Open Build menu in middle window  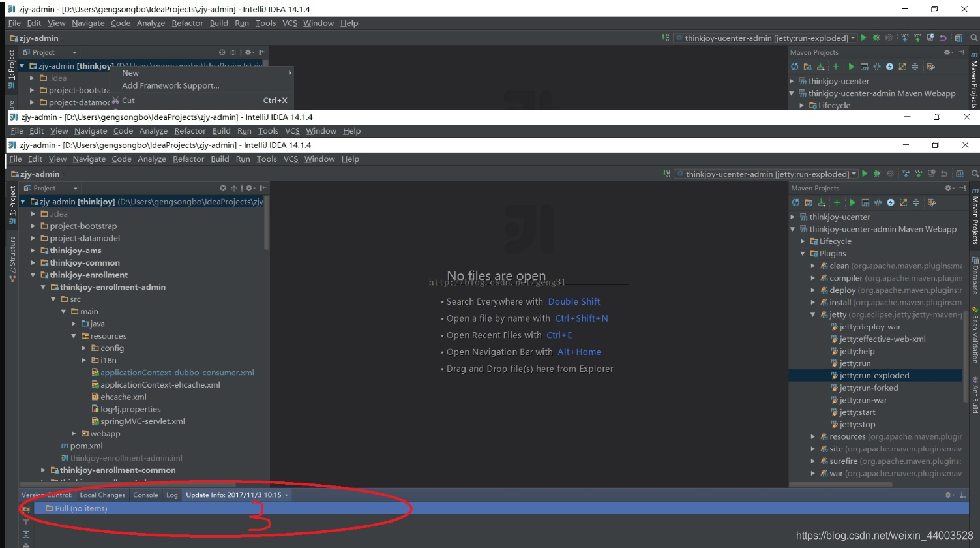point(222,130)
